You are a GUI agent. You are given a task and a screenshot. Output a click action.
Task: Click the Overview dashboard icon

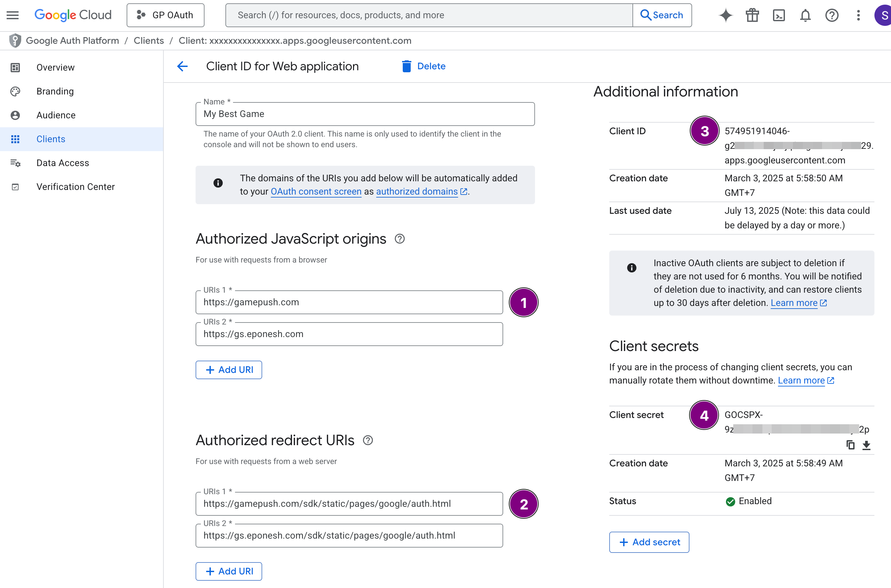click(15, 68)
